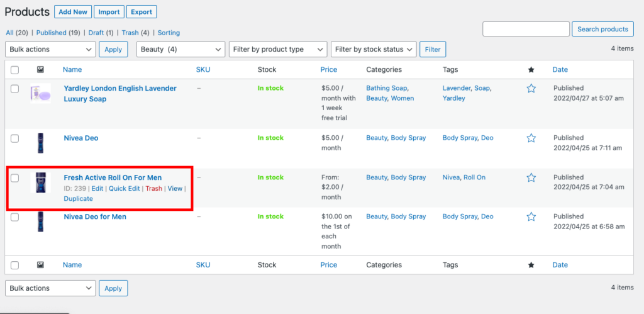
Task: Click Quick Edit for Fresh Active Roll On
Action: click(124, 189)
